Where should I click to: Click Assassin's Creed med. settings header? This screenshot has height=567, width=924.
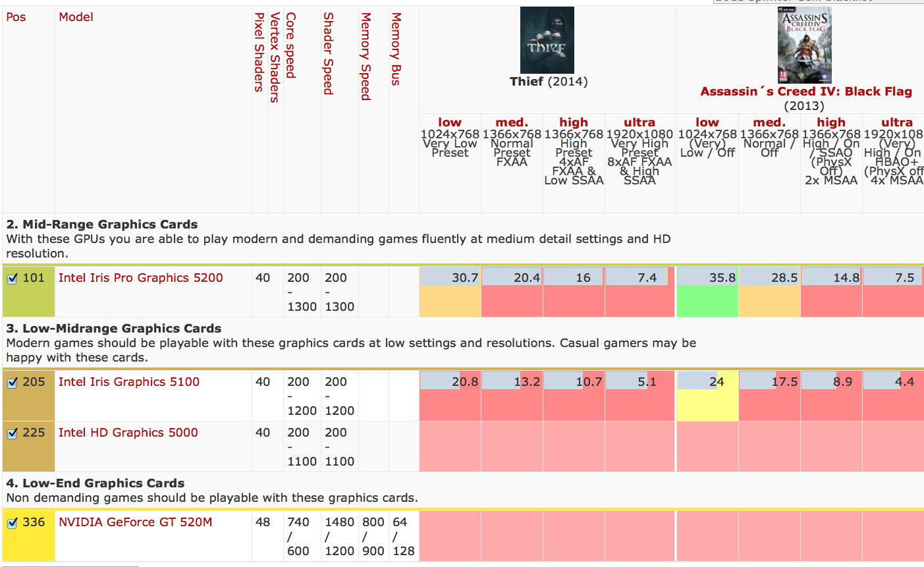tap(769, 122)
